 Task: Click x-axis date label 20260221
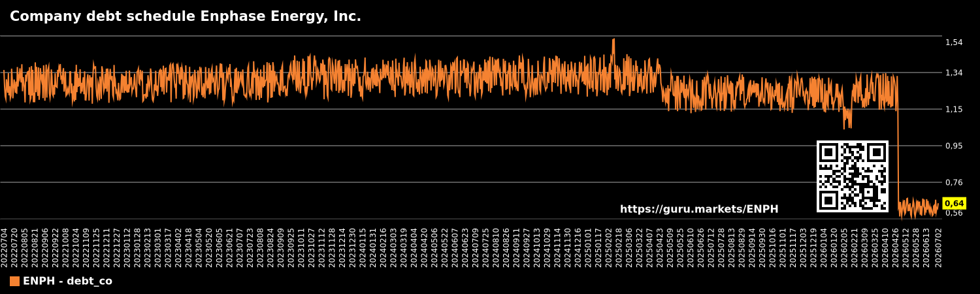pyautogui.click(x=855, y=248)
